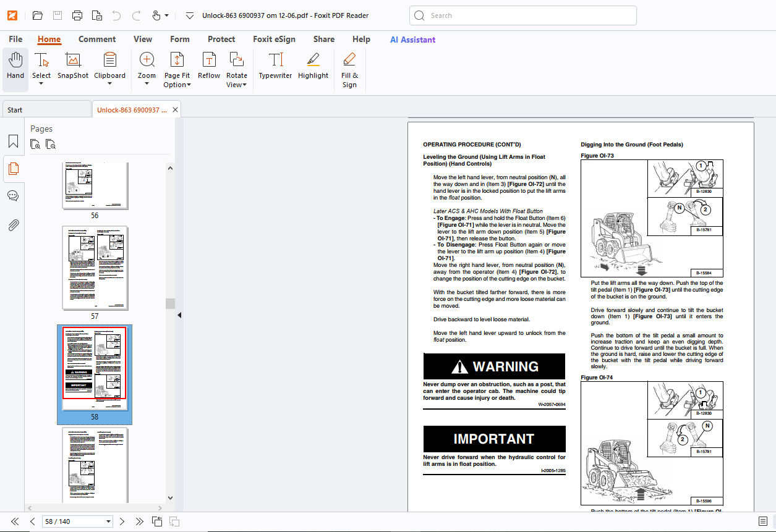Click the reduce page thumbnails icon
Viewport: 776px width, 532px height.
coord(51,145)
